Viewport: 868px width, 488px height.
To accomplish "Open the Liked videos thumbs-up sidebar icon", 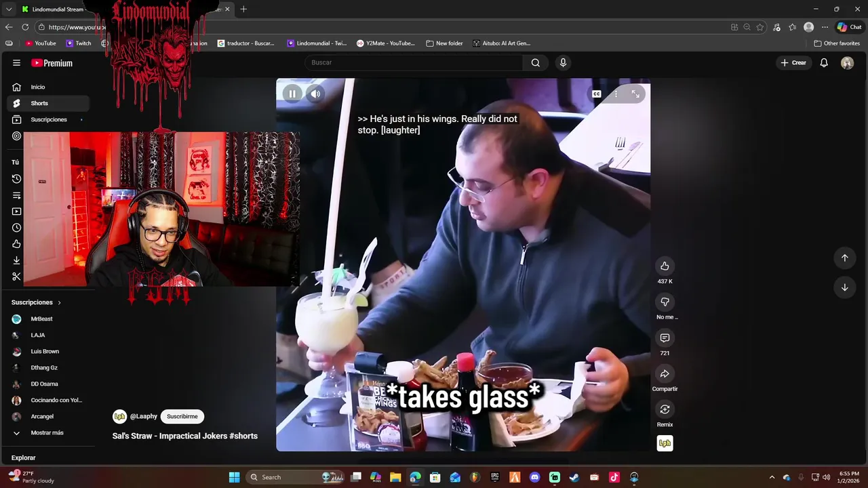I will click(16, 244).
